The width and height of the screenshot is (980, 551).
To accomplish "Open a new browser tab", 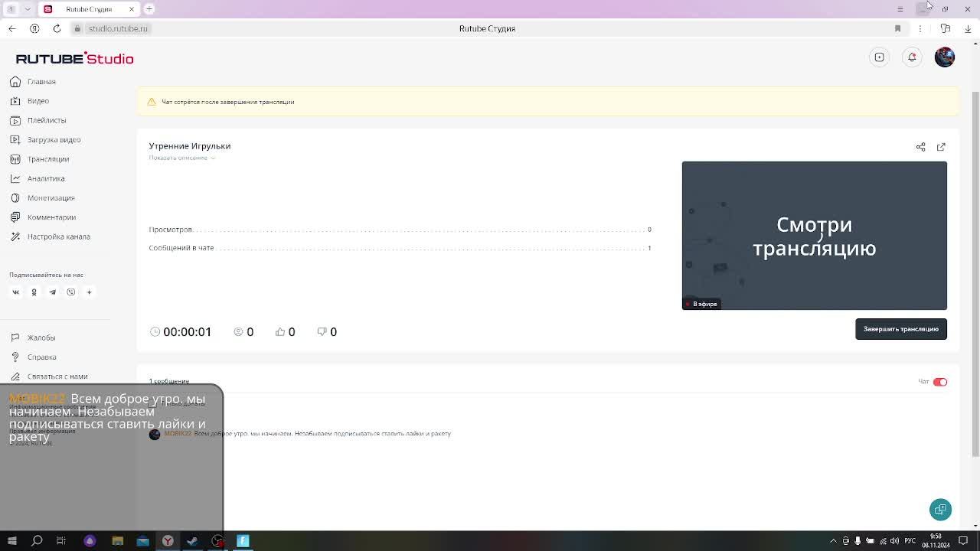I will 149,8.
